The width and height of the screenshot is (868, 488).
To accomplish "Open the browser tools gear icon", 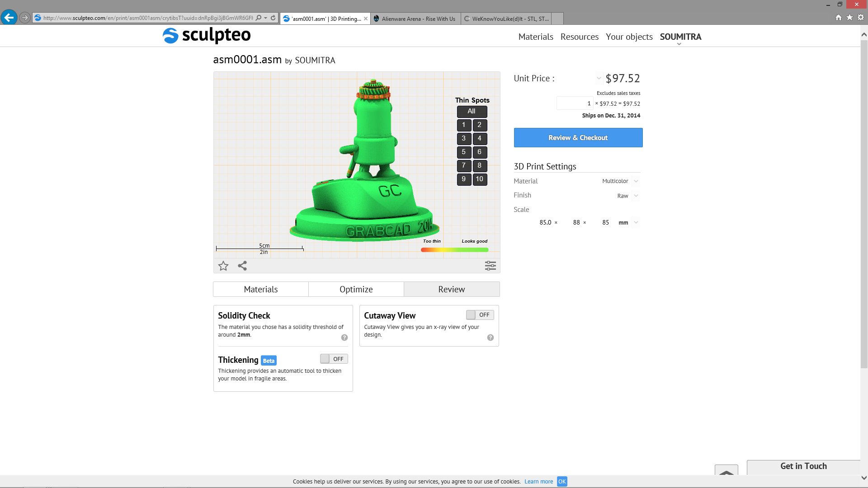I will click(861, 18).
